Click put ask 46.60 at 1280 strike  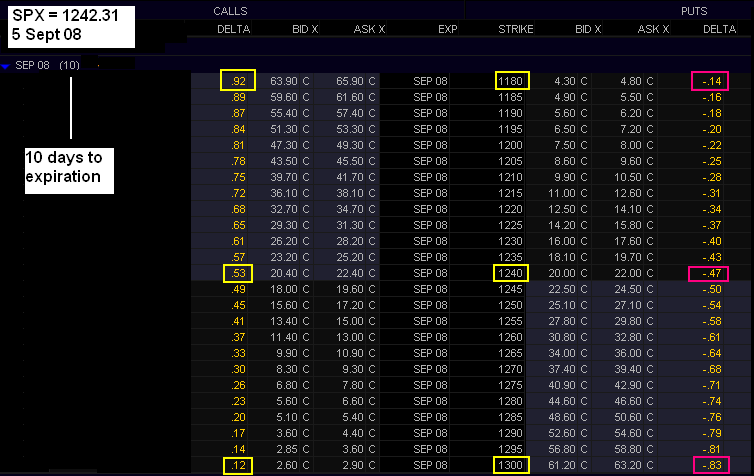[x=628, y=401]
